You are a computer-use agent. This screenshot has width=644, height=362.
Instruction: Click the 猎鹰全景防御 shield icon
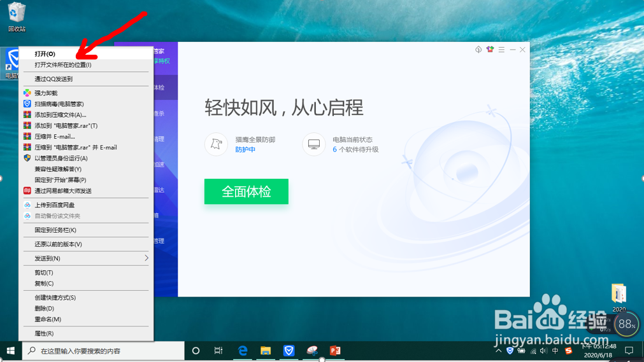point(216,144)
